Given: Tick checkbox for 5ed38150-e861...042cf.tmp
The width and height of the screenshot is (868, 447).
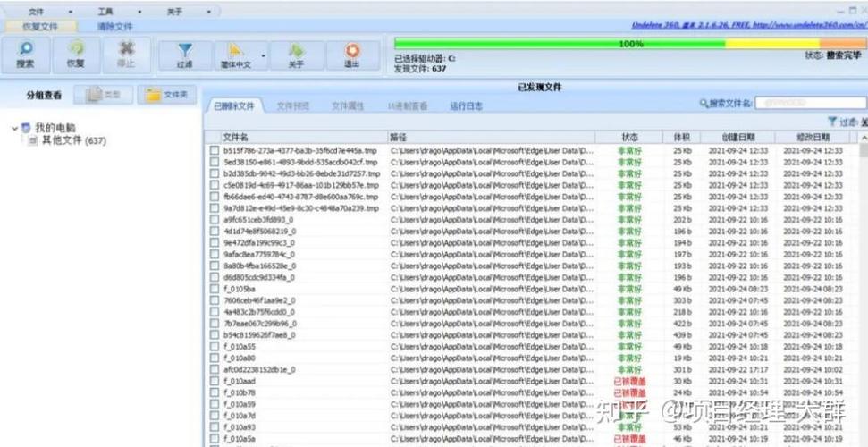Looking at the screenshot, I should coord(215,163).
